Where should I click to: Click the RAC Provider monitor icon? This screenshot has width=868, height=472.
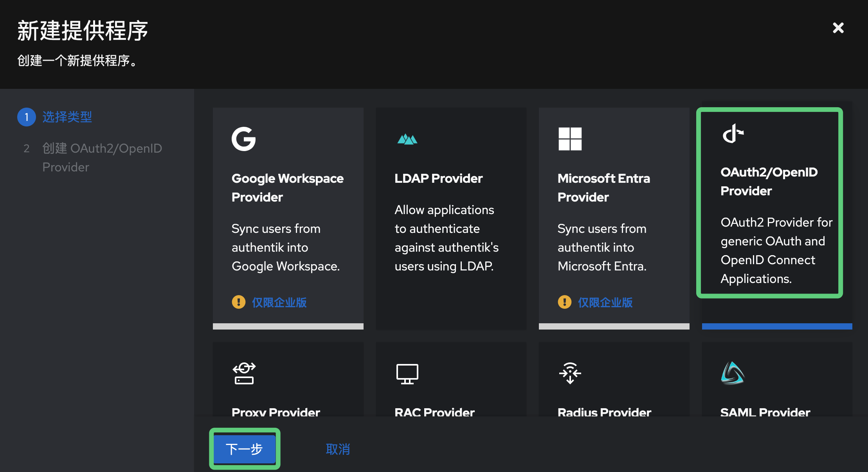(407, 374)
